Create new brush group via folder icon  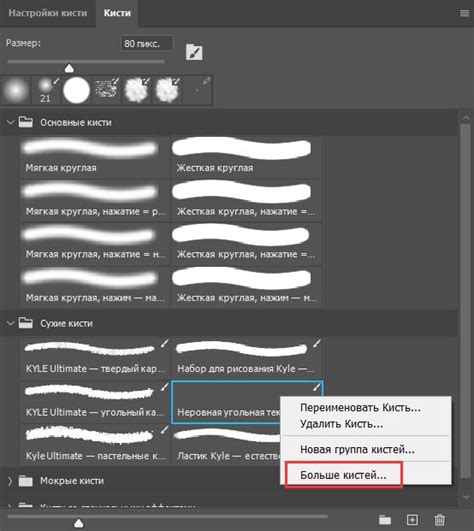[x=385, y=519]
